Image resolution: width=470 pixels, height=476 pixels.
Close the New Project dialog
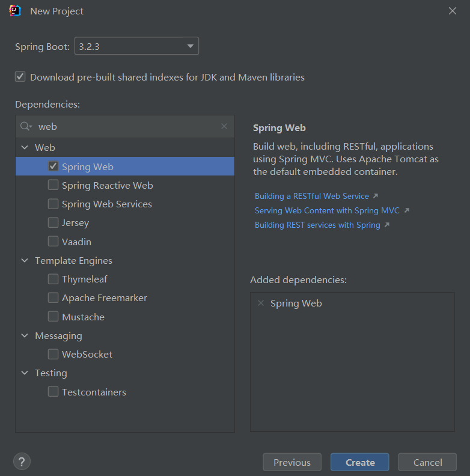453,11
